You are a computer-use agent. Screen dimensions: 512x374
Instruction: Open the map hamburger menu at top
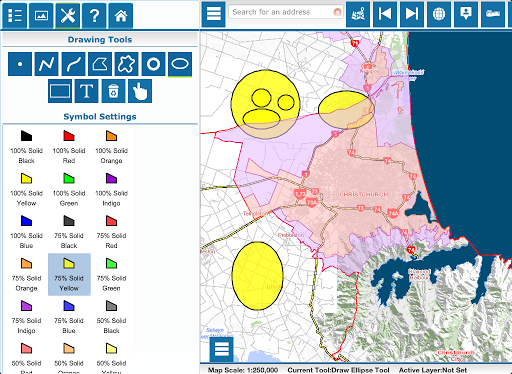click(214, 14)
